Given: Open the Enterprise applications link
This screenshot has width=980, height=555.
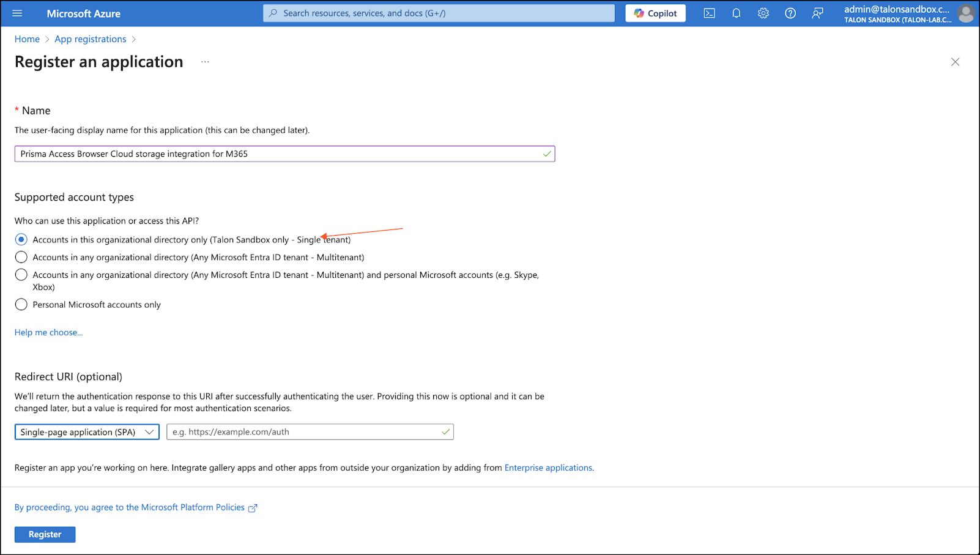Looking at the screenshot, I should (548, 467).
